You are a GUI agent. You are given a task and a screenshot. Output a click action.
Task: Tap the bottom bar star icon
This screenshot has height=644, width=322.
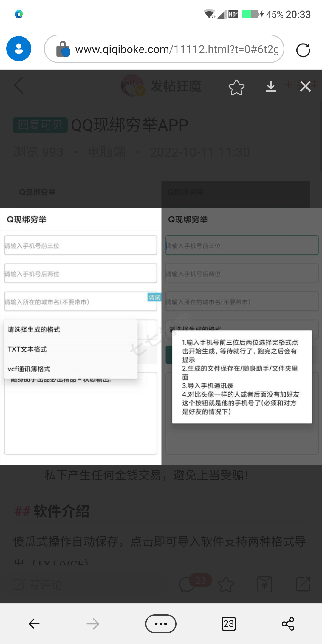point(226,584)
